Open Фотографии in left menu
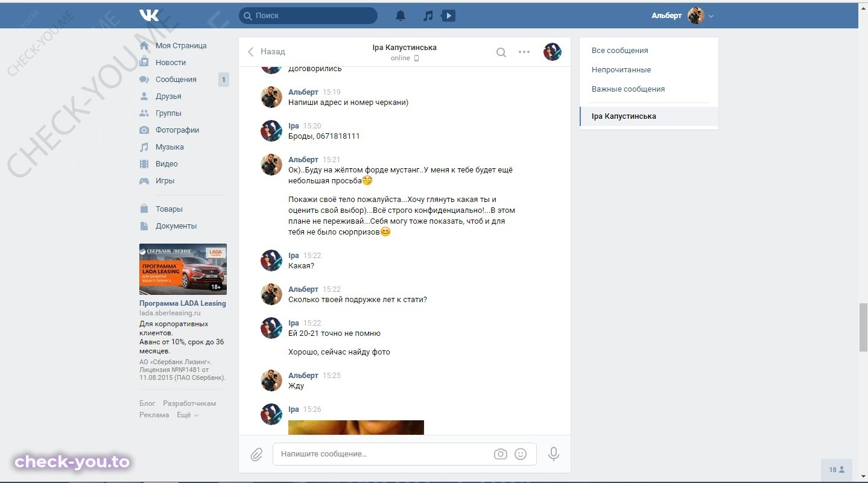 pyautogui.click(x=177, y=130)
